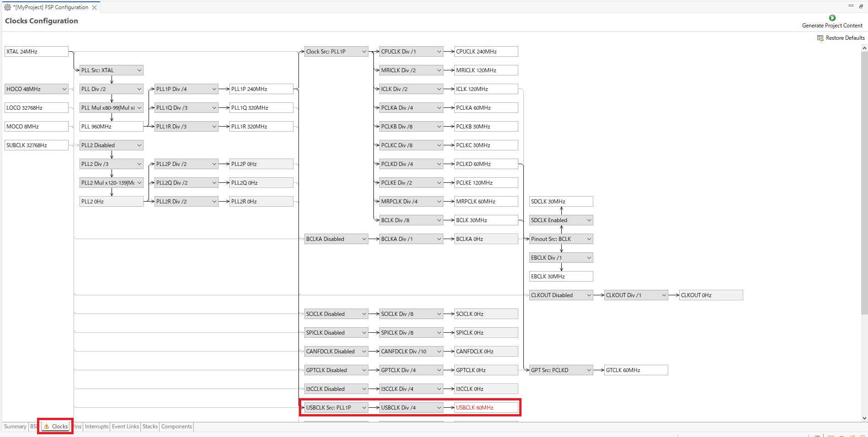The height and width of the screenshot is (437, 868).
Task: Click the XTAL 24MHz input field
Action: [x=37, y=52]
